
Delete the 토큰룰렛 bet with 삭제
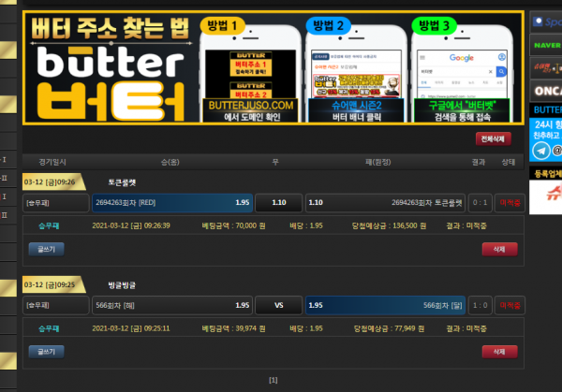pos(499,249)
